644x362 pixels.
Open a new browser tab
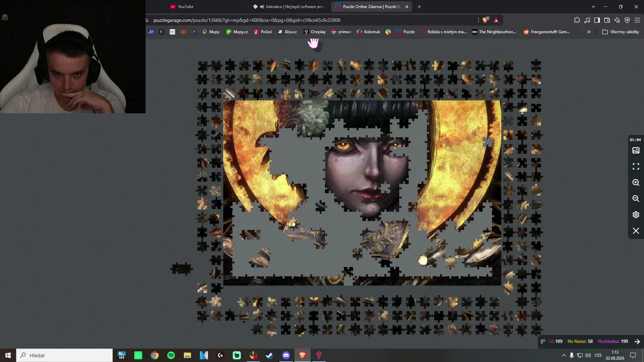point(419,7)
